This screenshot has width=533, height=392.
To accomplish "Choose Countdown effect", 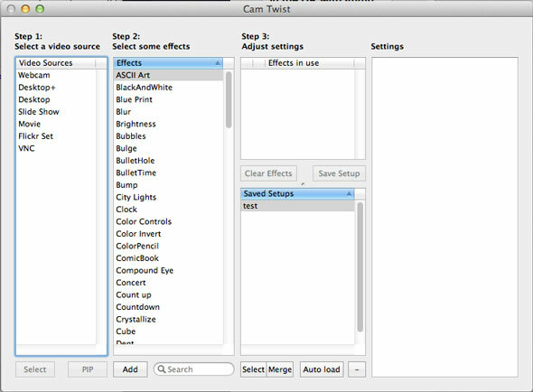I will point(168,307).
